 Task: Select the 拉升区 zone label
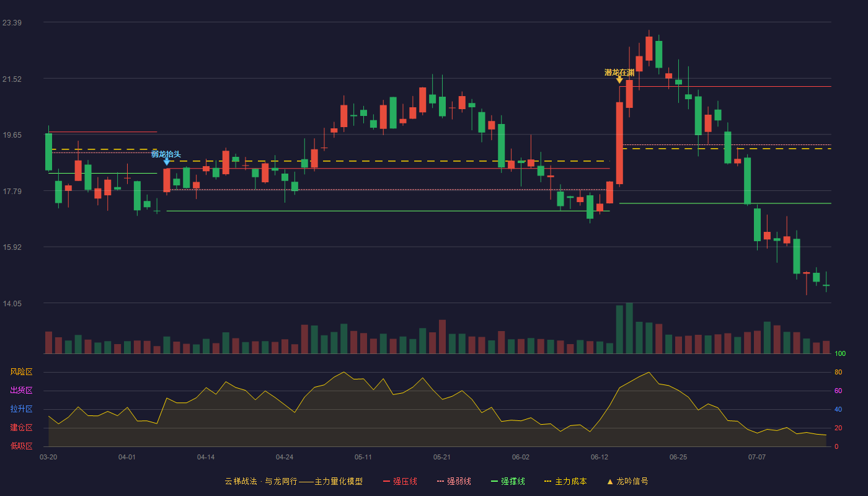click(x=21, y=409)
